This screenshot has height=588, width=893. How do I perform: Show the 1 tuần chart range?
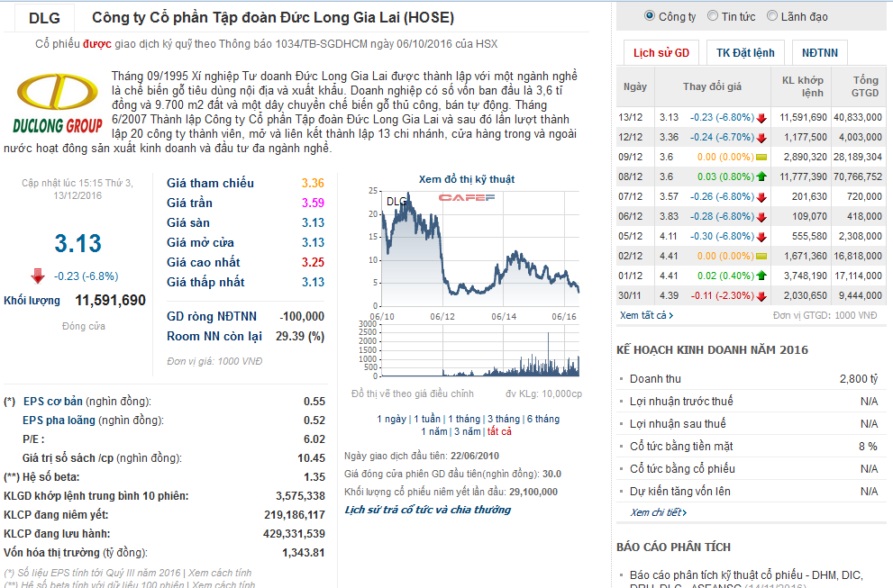[427, 419]
